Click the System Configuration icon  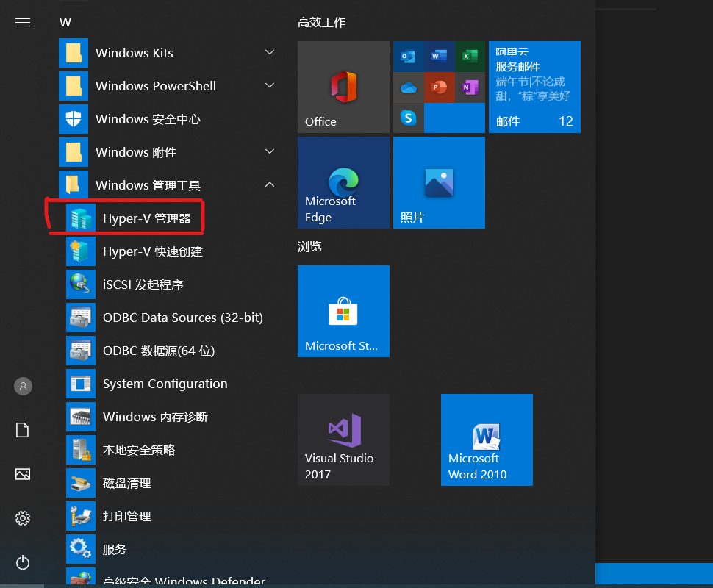point(81,384)
